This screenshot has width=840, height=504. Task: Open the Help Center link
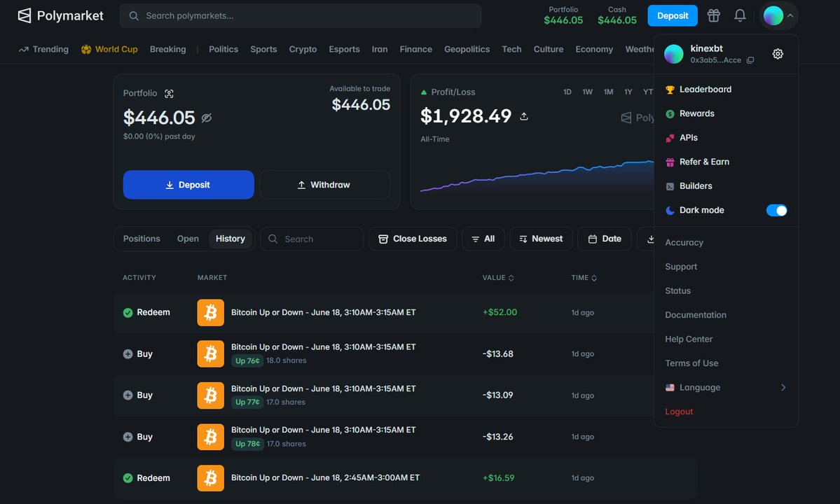point(689,339)
